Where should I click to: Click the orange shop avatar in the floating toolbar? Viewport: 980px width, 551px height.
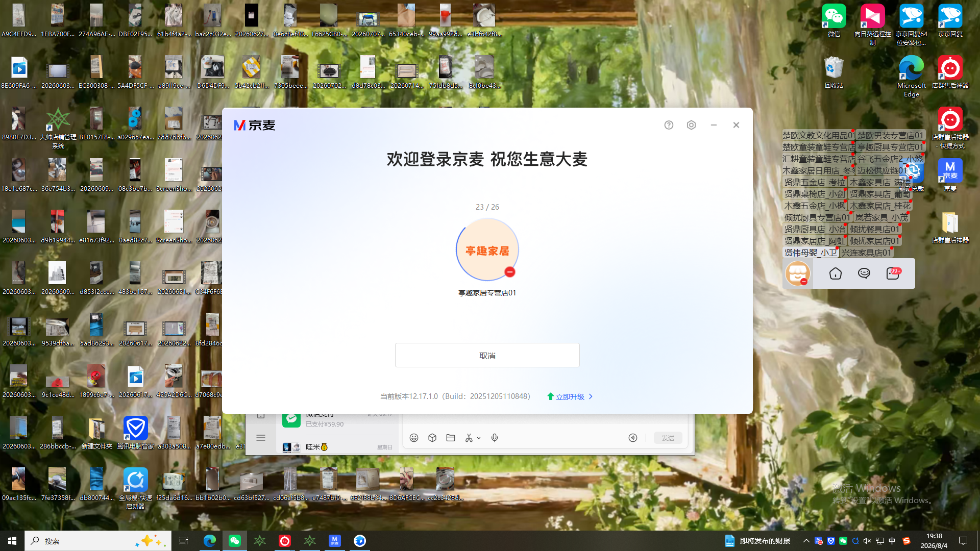point(798,273)
